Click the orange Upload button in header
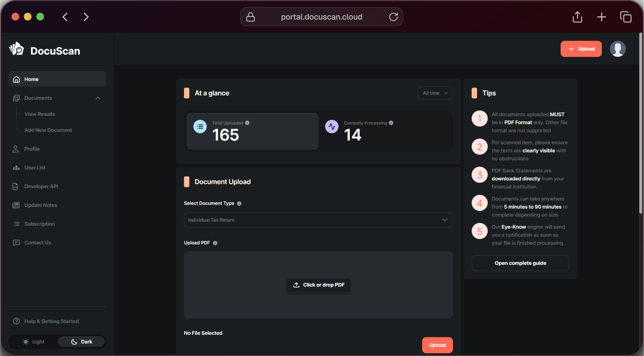This screenshot has height=356, width=644. [x=581, y=49]
